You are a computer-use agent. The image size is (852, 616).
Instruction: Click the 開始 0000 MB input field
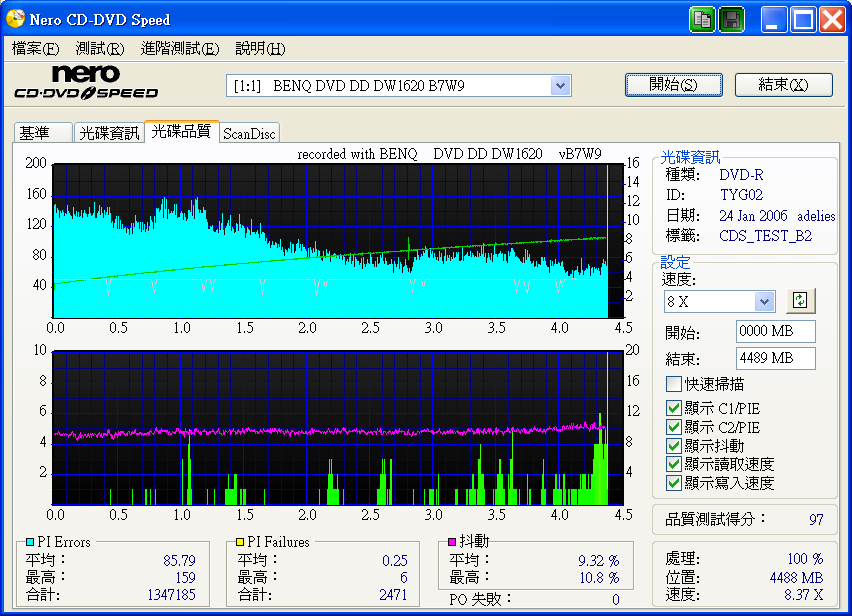pyautogui.click(x=775, y=331)
